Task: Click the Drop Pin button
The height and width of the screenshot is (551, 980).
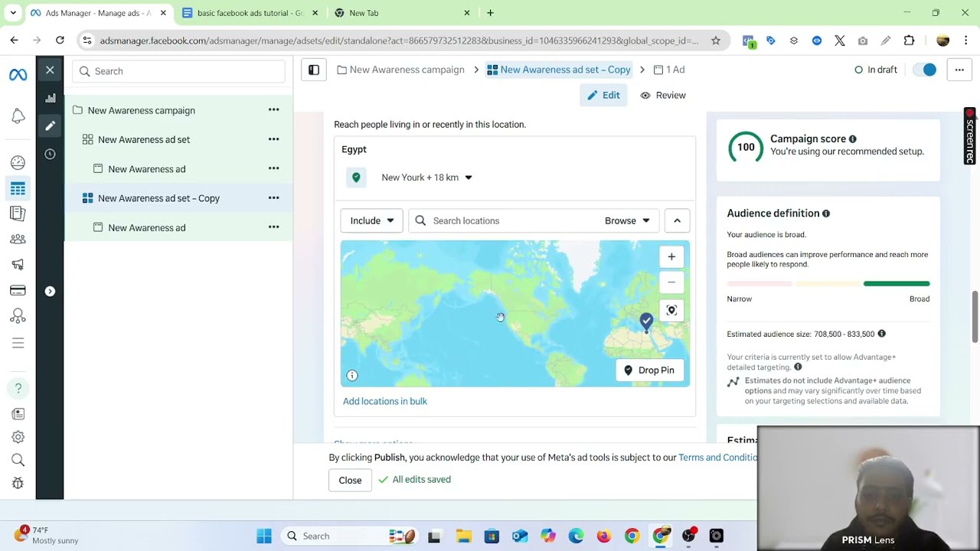Action: (x=649, y=370)
